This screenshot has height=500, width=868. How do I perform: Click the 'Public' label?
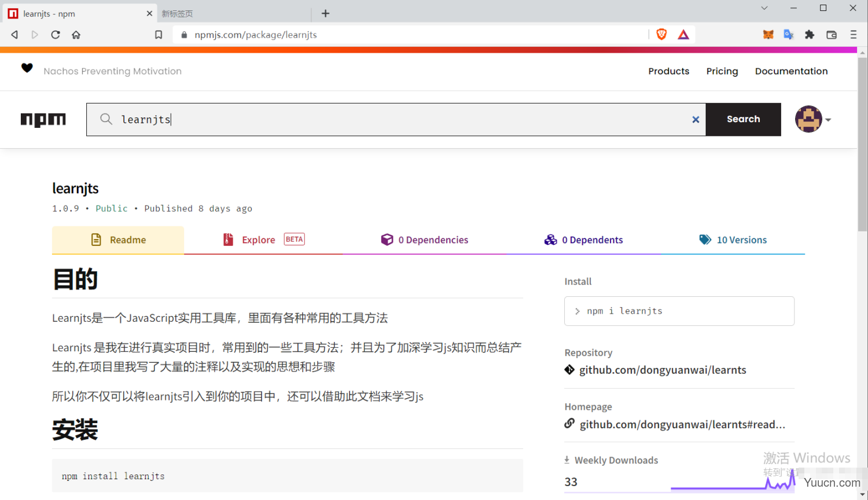click(112, 208)
